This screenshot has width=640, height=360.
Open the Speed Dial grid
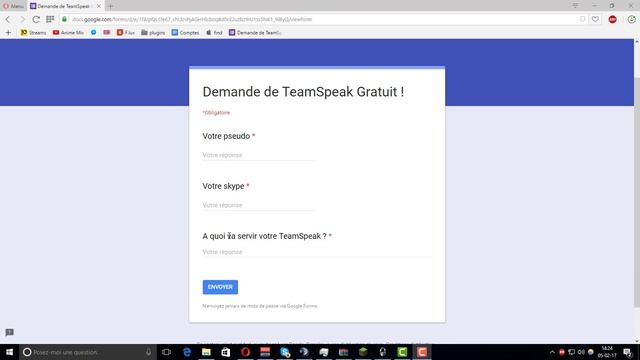coord(50,19)
